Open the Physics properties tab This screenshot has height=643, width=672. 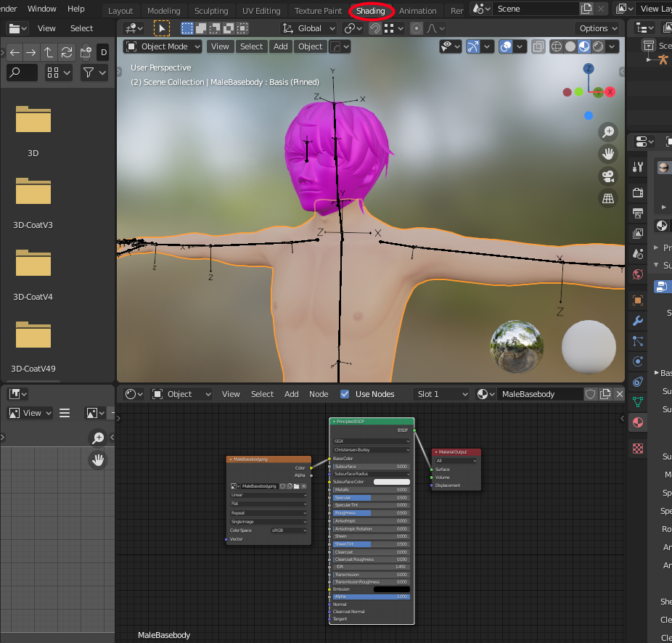coord(638,361)
